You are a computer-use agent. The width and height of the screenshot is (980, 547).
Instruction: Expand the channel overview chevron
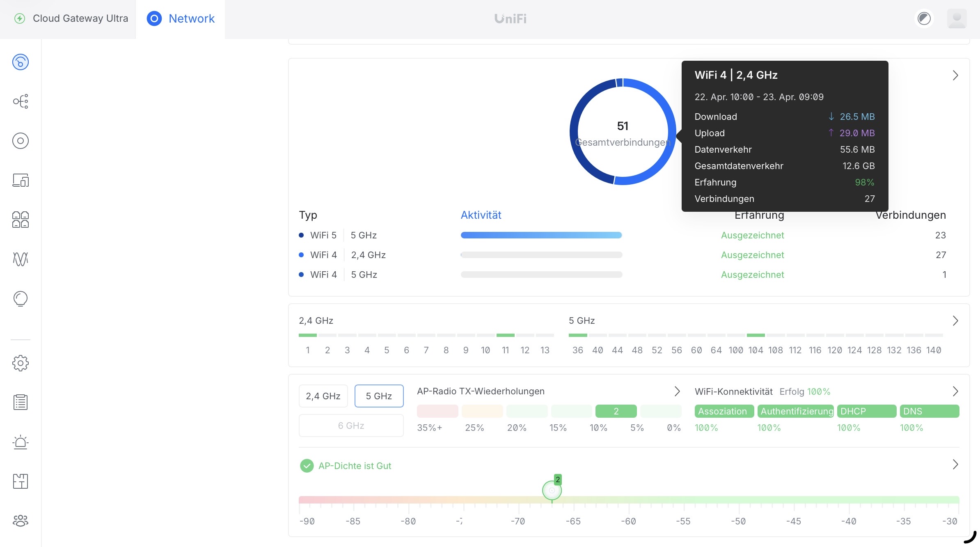(x=955, y=321)
